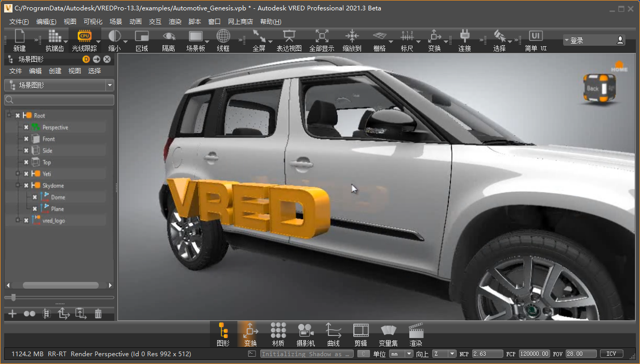Toggle visibility checkbox of Root node
Viewport: 640px width, 364px height.
pyautogui.click(x=18, y=116)
